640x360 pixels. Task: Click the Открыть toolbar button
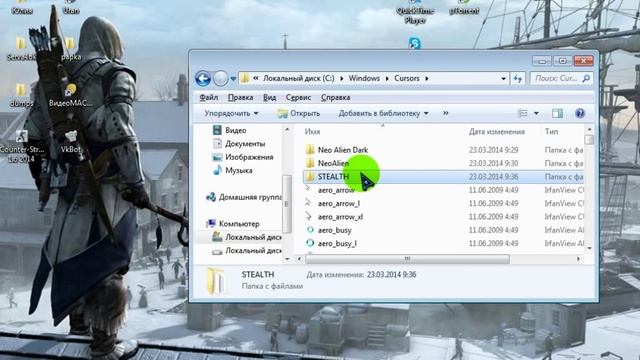(x=299, y=113)
